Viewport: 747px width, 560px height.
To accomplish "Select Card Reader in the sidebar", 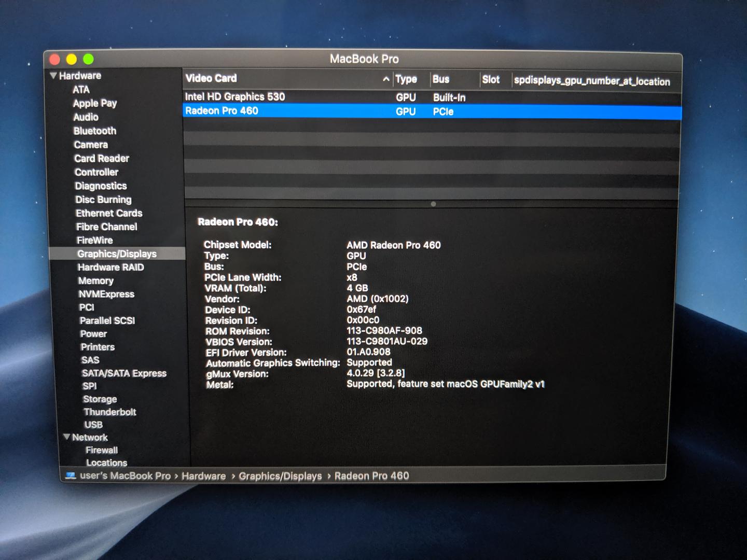I will pyautogui.click(x=102, y=158).
